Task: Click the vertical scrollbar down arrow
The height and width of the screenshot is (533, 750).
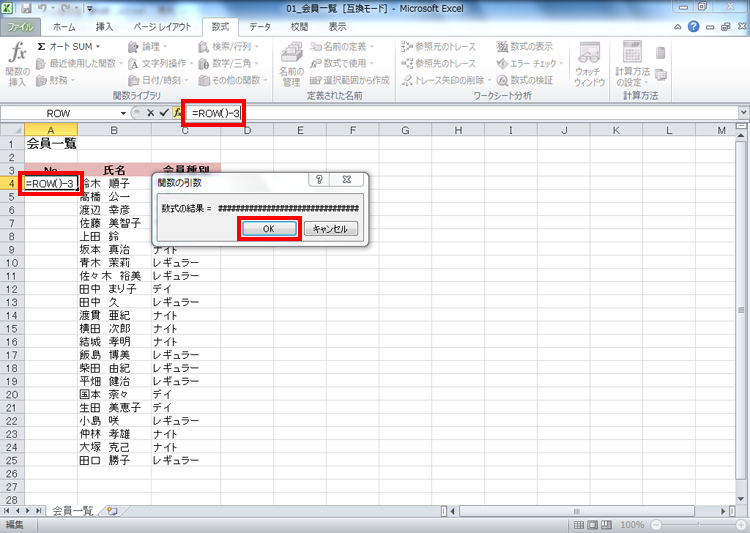Action: pos(741,500)
